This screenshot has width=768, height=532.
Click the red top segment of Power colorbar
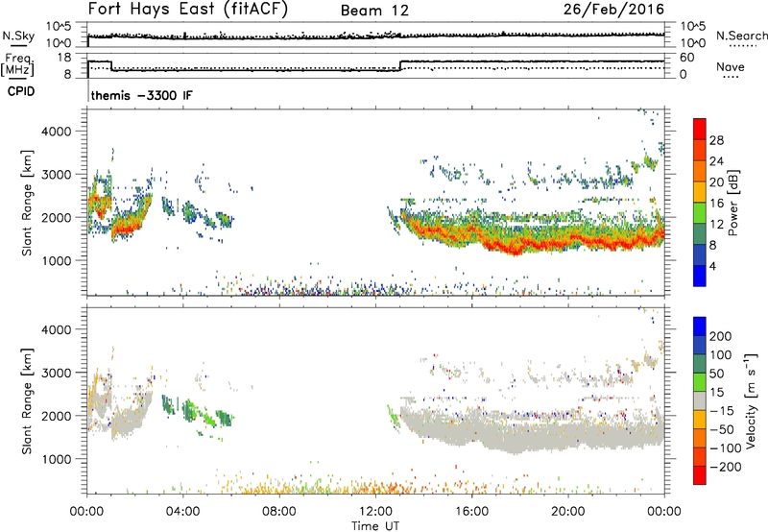[700, 129]
